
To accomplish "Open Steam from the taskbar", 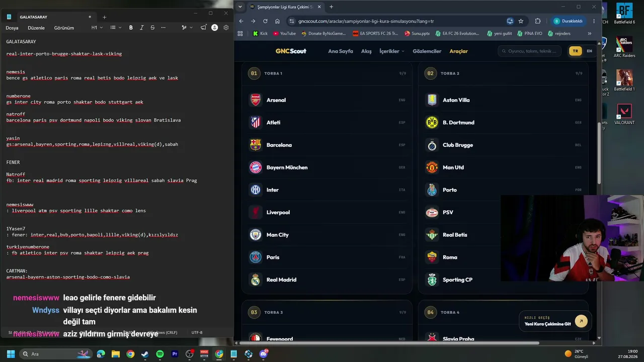I will pos(145,354).
